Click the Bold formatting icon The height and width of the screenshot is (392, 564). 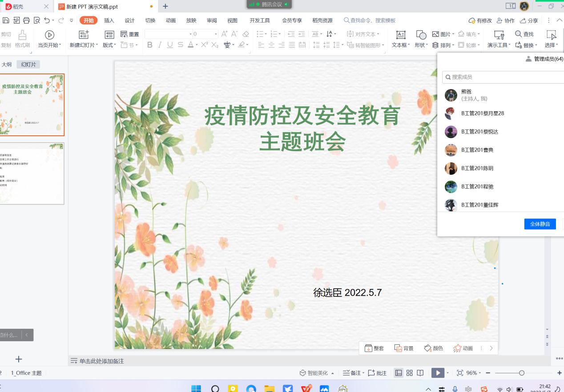pyautogui.click(x=149, y=45)
